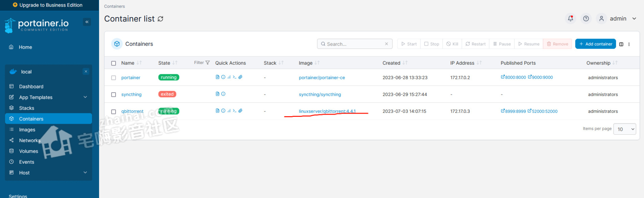Check the qbittorrent container row

(x=114, y=112)
